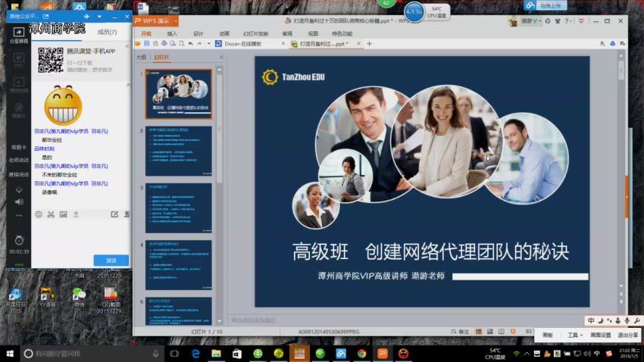Click 分享屏幕 in the classroom sidebar
This screenshot has width=644, height=362.
[x=19, y=36]
